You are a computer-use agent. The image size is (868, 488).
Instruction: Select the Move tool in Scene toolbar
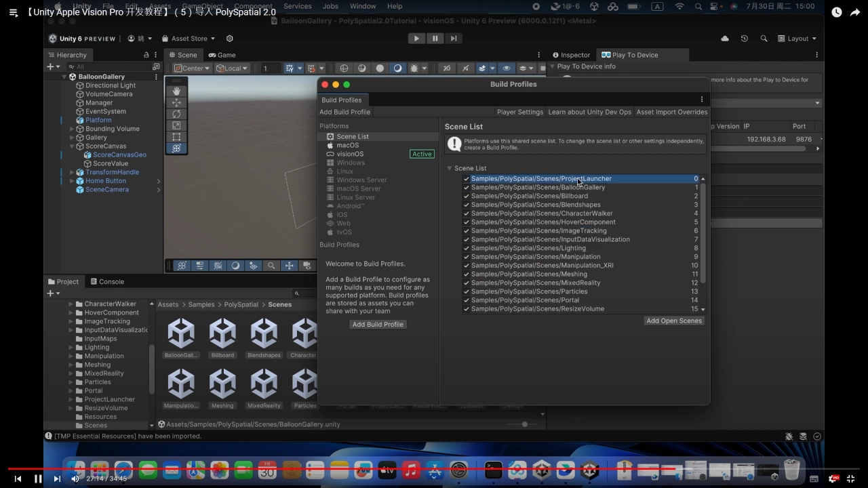tap(176, 102)
